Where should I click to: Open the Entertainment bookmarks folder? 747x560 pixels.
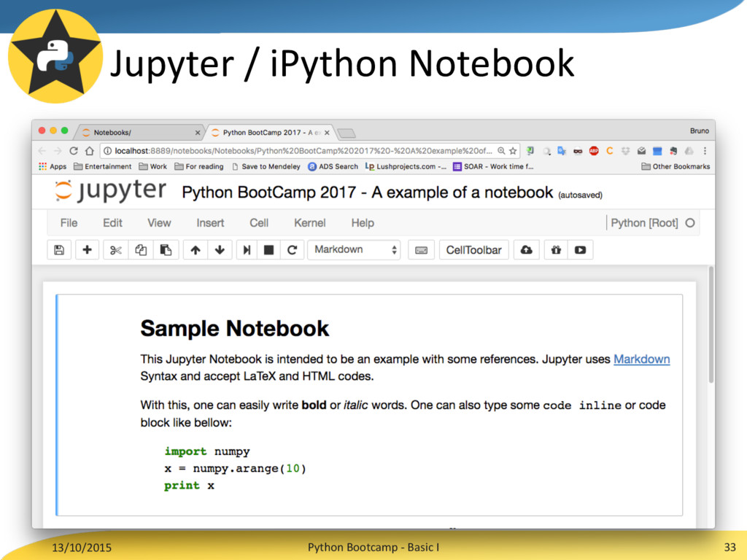[102, 166]
